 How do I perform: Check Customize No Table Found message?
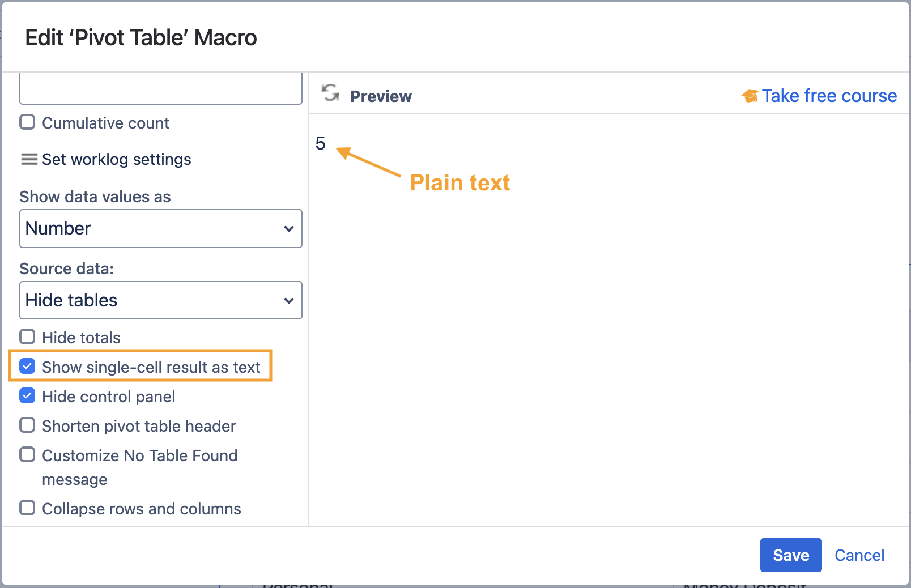(x=27, y=455)
